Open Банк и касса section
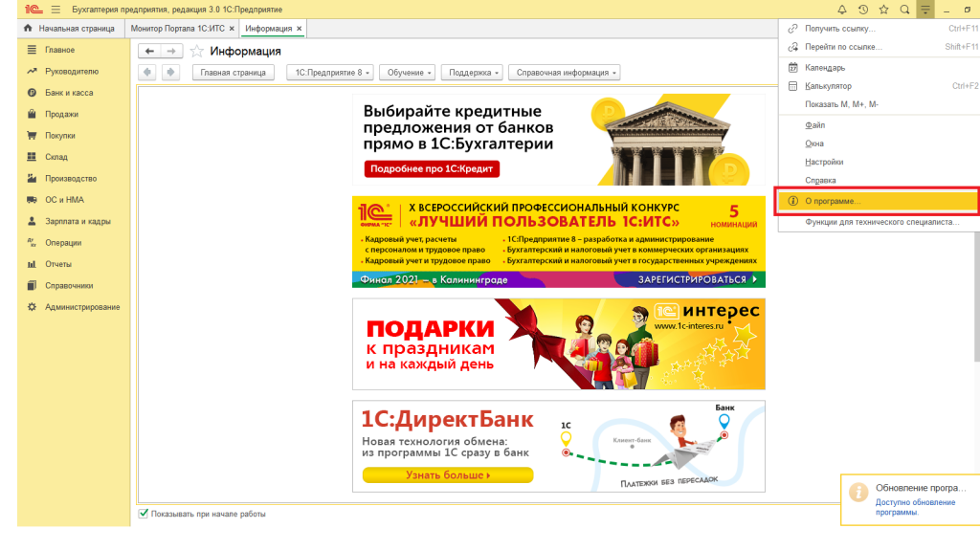The width and height of the screenshot is (980, 551). [69, 93]
